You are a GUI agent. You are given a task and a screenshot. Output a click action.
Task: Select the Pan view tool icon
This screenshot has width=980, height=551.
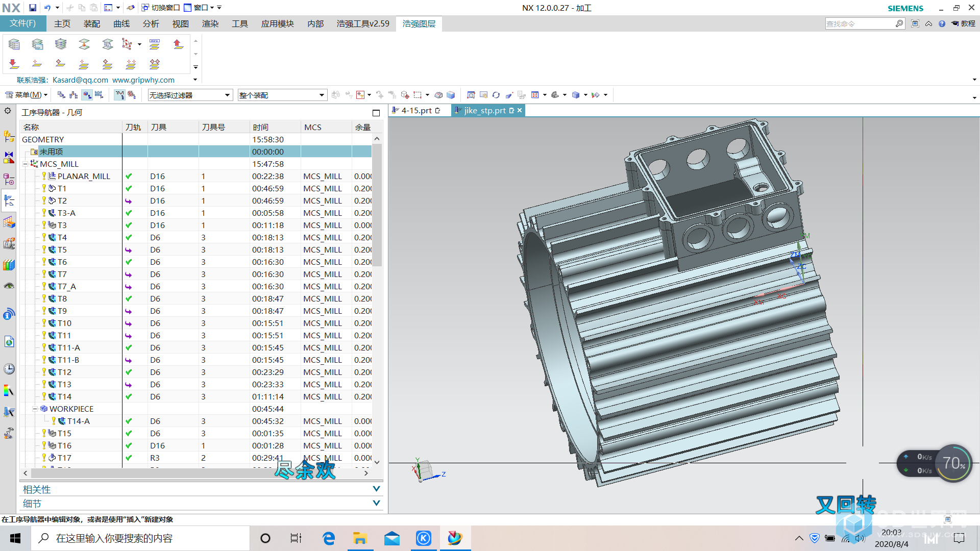point(483,95)
